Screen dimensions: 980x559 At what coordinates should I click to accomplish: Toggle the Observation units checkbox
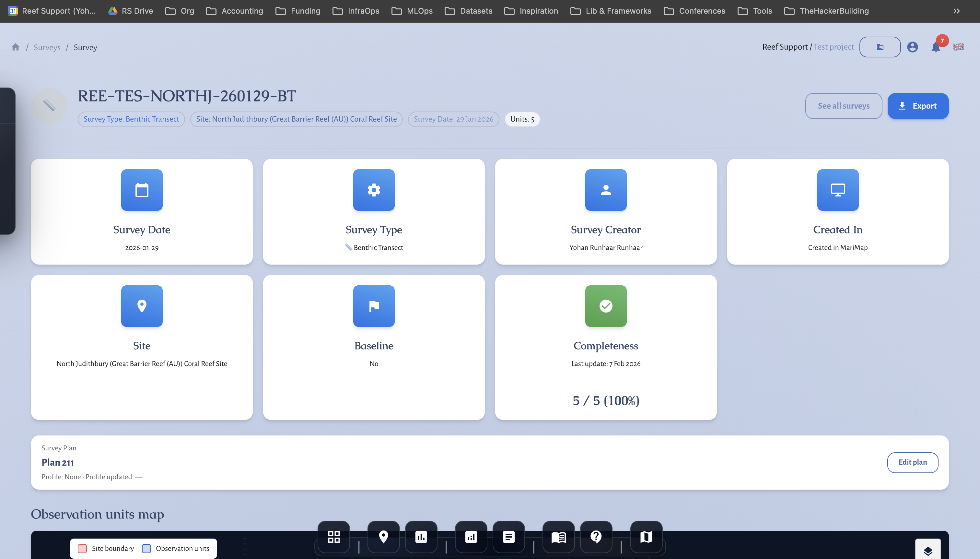click(x=146, y=548)
